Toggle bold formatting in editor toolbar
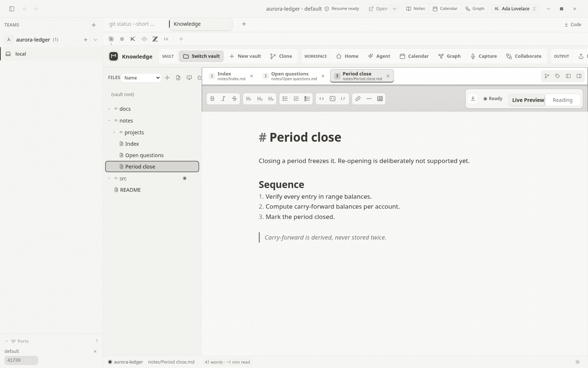Screen dimensions: 588x368 [212, 99]
